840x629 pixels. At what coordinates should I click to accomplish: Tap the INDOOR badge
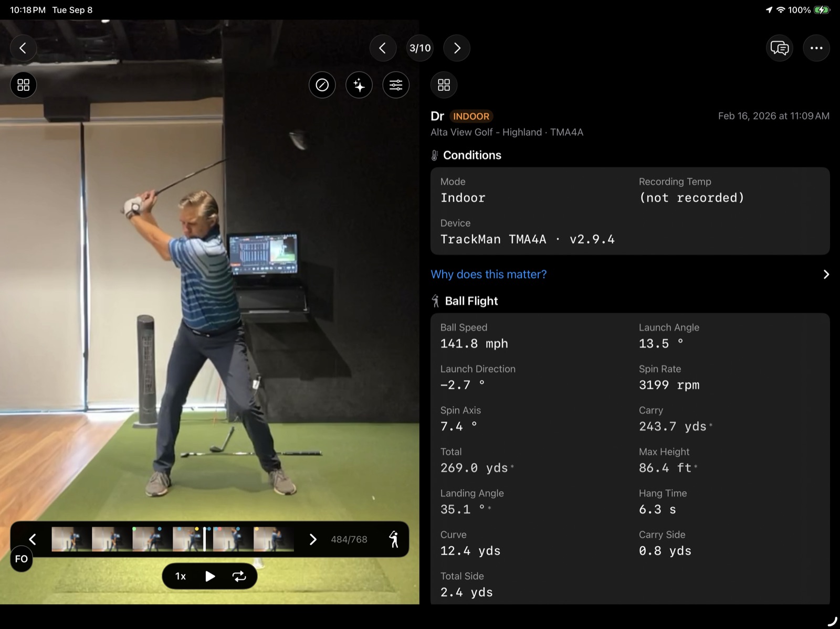[x=471, y=116]
